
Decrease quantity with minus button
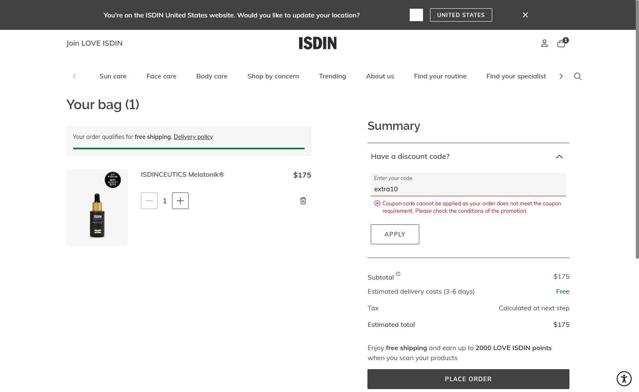coord(149,201)
